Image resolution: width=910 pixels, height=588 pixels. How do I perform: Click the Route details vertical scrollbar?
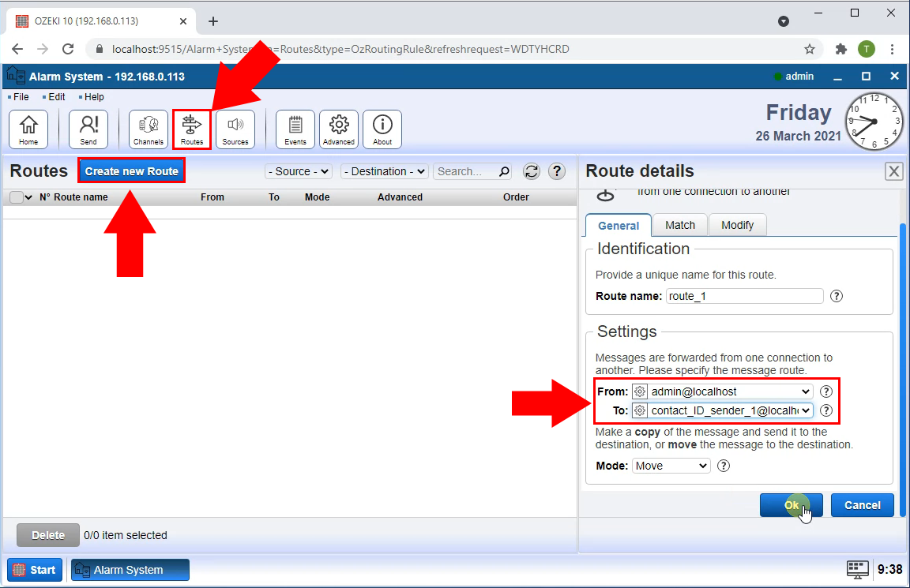[902, 369]
